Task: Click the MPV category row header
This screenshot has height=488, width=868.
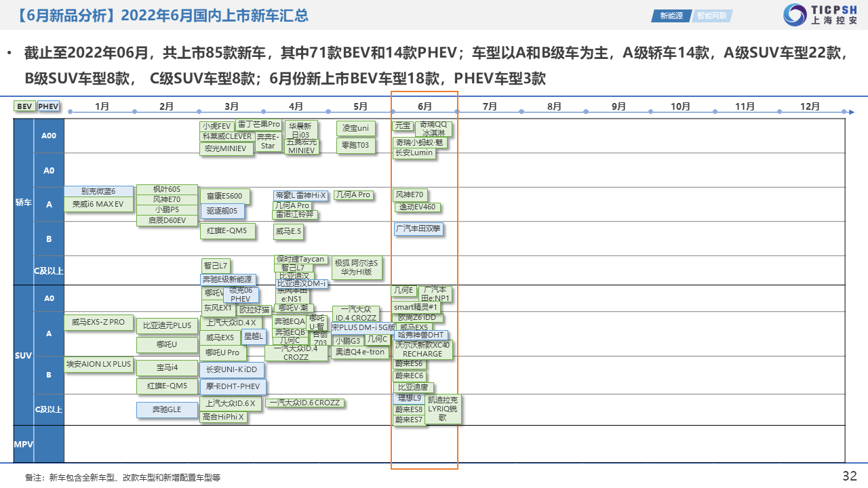Action: (23, 445)
